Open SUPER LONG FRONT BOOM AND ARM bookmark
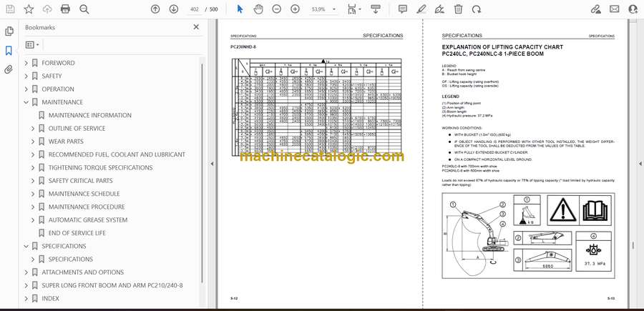Screen dimensions: 644x311 [x=112, y=285]
